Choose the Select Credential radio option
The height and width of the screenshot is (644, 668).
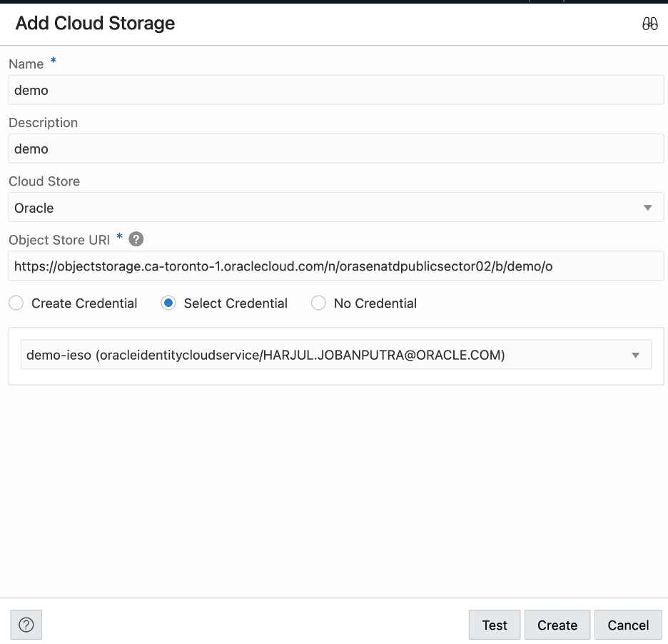[x=168, y=303]
